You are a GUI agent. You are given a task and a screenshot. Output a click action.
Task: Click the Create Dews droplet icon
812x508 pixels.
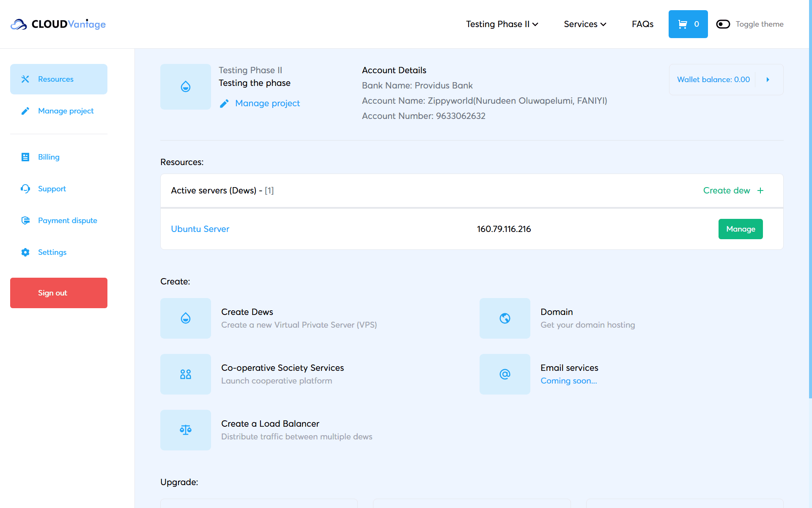click(x=185, y=318)
